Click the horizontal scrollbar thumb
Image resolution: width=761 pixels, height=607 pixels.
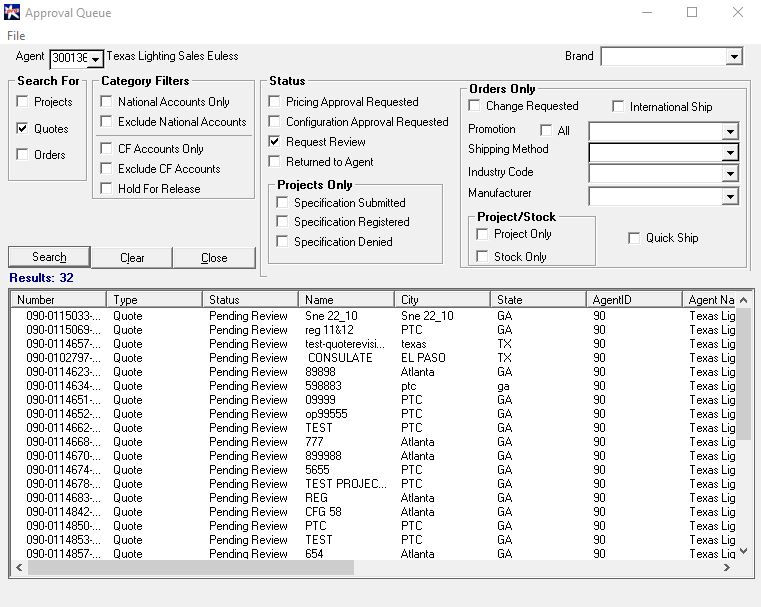coord(191,568)
